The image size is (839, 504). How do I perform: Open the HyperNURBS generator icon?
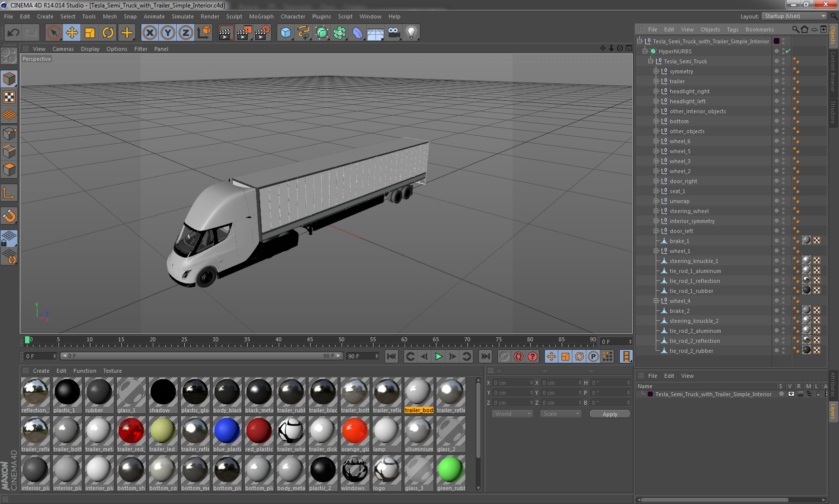322,33
